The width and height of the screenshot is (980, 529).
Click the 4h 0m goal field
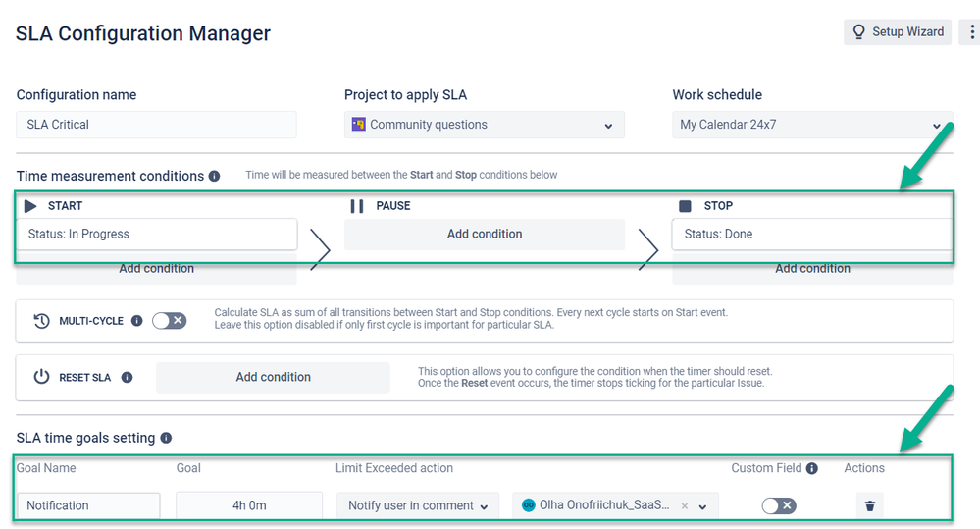tap(249, 505)
